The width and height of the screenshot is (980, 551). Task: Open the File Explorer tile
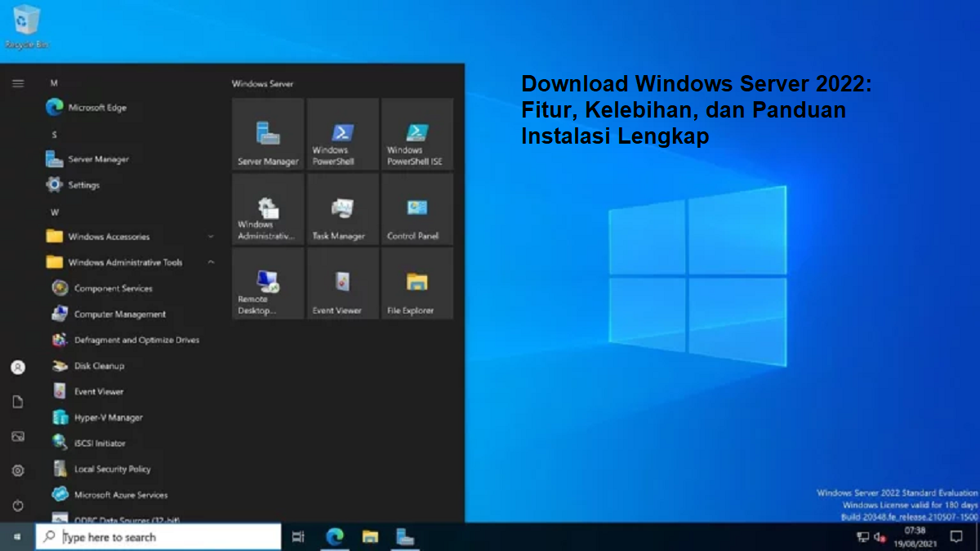click(x=416, y=283)
